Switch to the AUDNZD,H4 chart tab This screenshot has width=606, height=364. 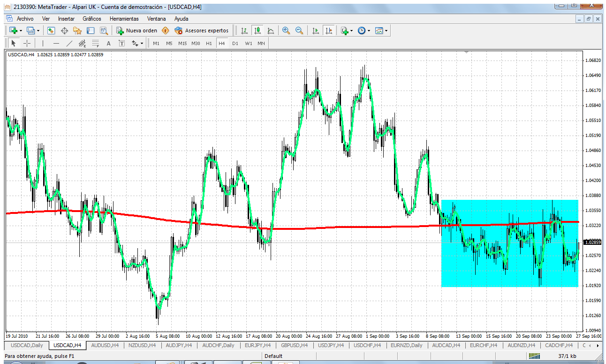[521, 345]
